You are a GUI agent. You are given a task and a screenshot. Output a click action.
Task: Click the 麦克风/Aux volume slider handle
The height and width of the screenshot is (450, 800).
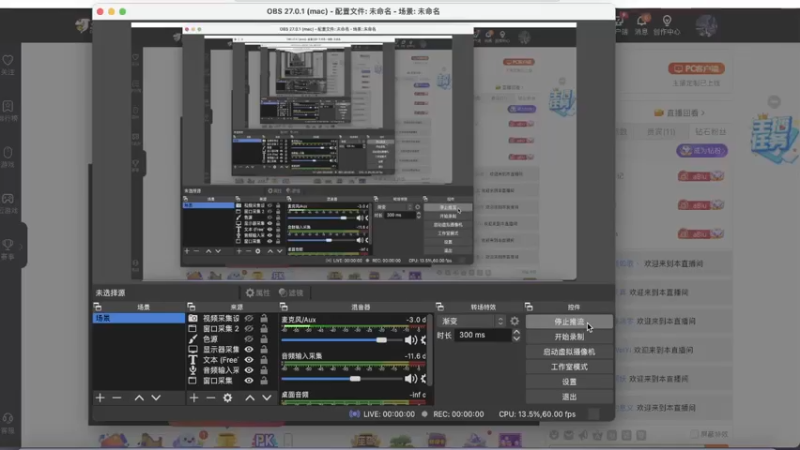point(381,340)
